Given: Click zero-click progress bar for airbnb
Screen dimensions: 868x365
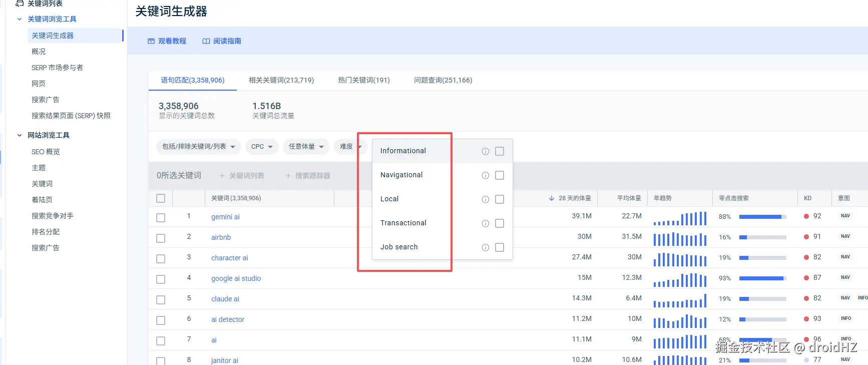Looking at the screenshot, I should [763, 237].
